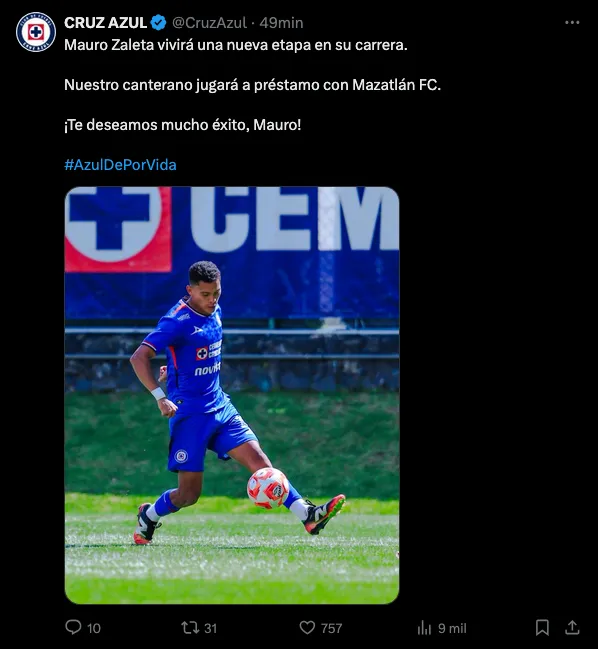Open the three-dot more options menu
This screenshot has height=649, width=598.
click(x=572, y=23)
